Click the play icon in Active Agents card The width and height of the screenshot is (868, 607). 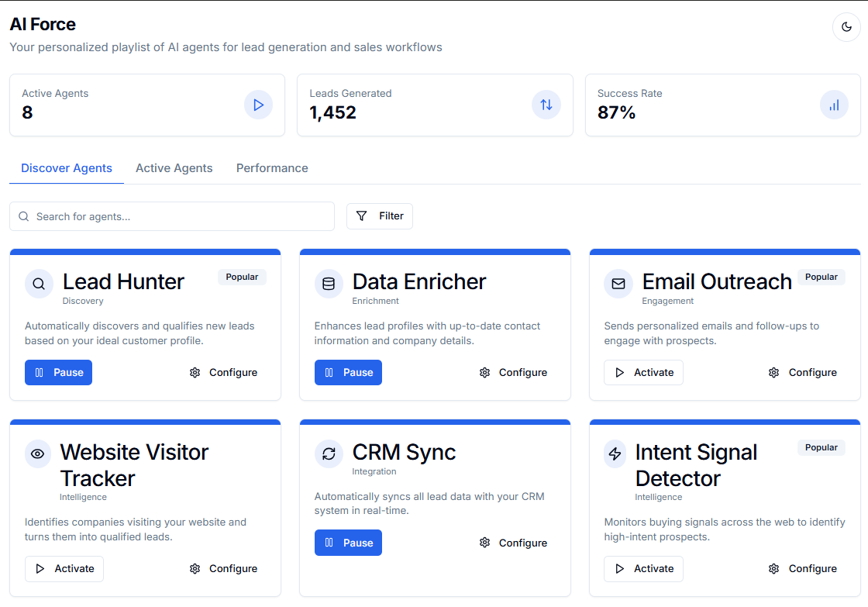258,105
